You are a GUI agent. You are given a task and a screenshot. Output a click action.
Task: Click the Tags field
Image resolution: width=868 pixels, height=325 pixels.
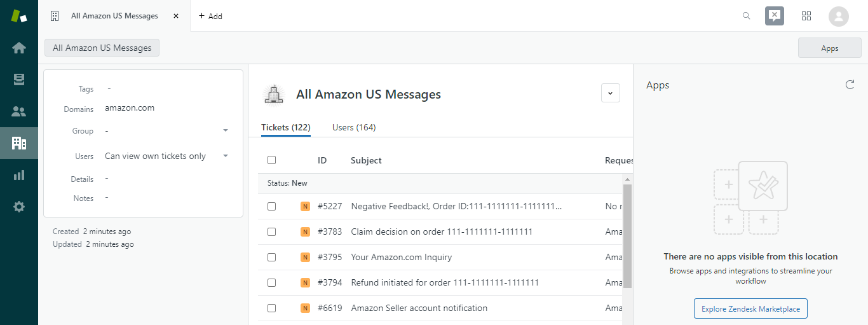[166, 89]
